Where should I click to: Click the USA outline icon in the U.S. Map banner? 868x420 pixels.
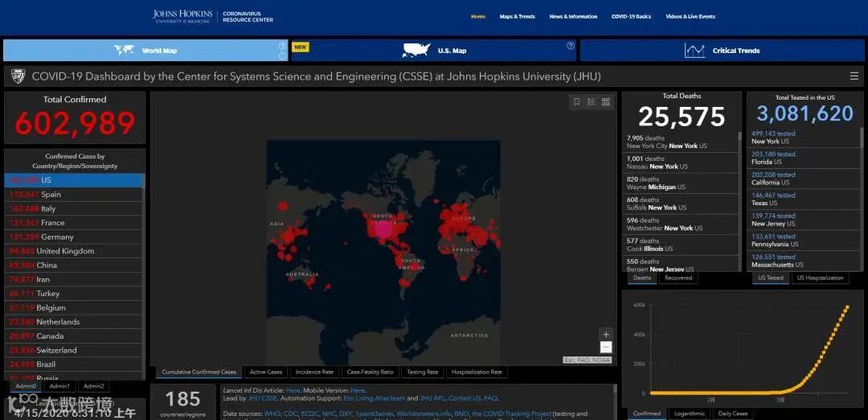click(x=416, y=51)
